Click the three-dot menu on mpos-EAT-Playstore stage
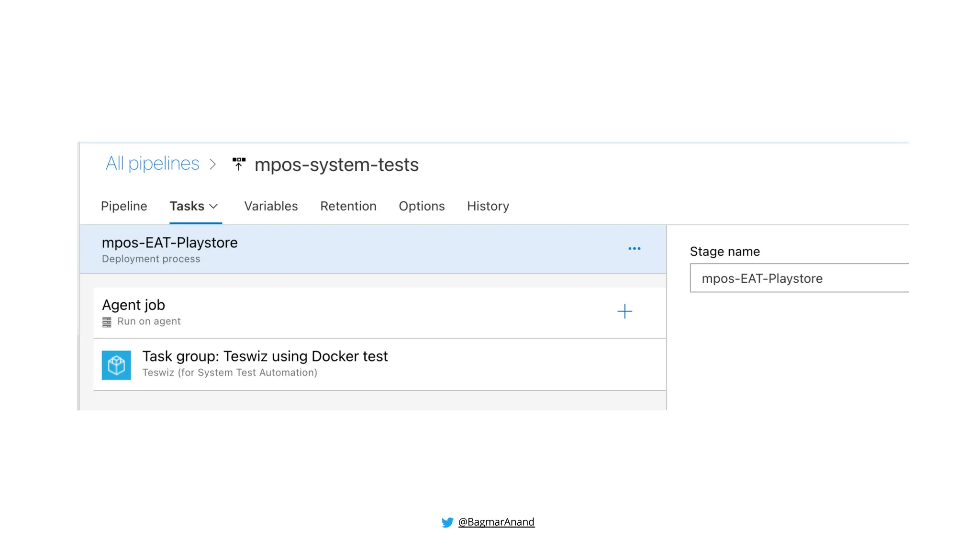This screenshot has height=551, width=980. [x=634, y=249]
